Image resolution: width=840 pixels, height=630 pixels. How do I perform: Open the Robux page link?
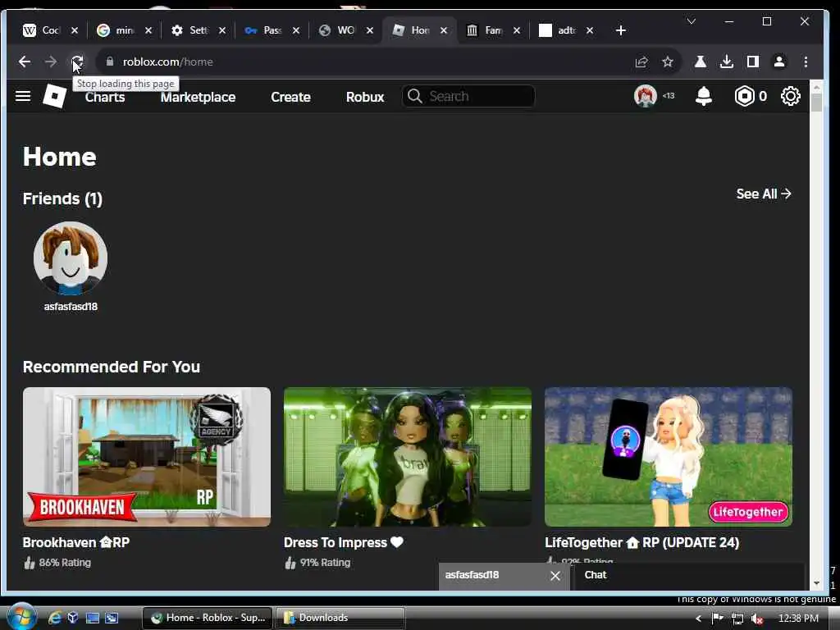tap(365, 97)
